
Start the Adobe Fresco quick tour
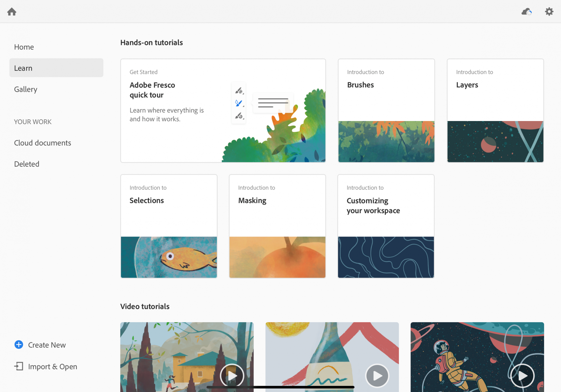tap(223, 110)
